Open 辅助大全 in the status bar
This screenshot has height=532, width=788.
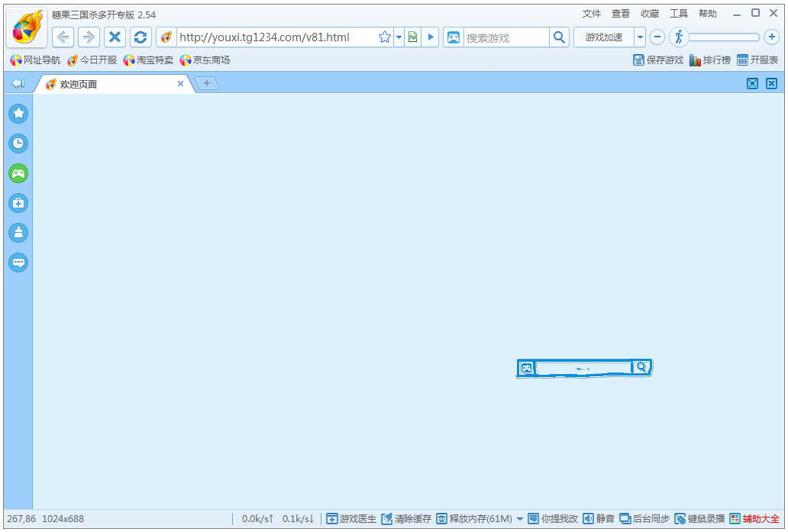pyautogui.click(x=755, y=519)
